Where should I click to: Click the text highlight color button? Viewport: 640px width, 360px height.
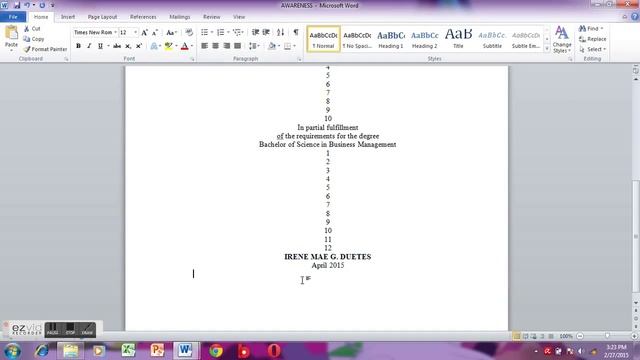pyautogui.click(x=168, y=46)
